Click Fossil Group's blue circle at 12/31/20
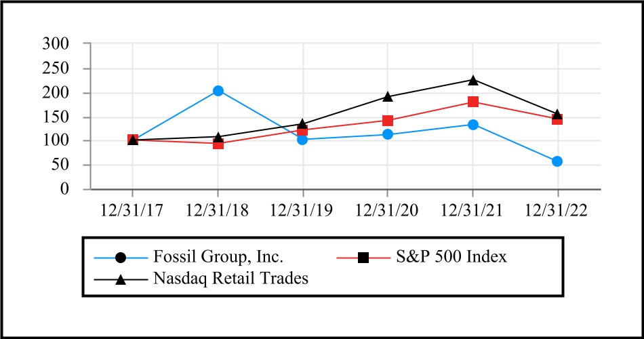 point(388,134)
